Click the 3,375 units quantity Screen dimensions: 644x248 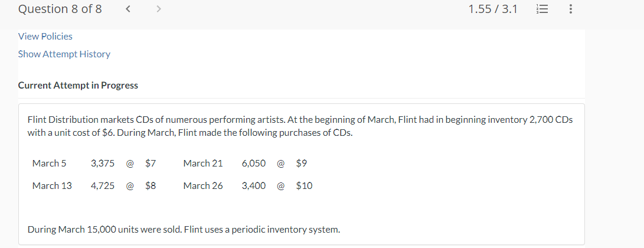tap(103, 163)
